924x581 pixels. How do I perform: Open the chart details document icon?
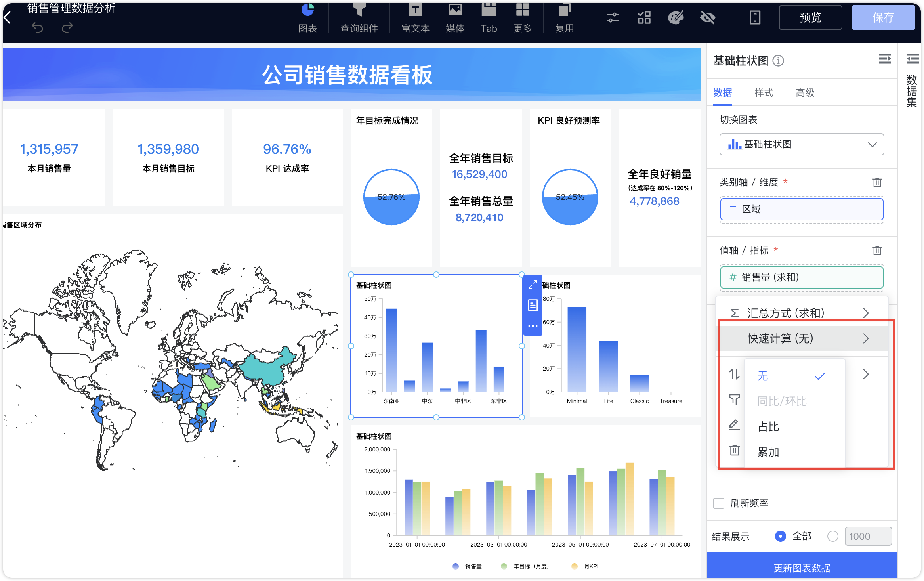(533, 305)
